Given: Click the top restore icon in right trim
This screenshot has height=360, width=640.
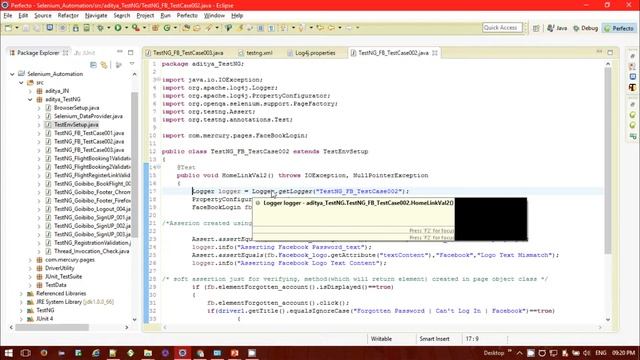Looking at the screenshot, I should point(633,56).
